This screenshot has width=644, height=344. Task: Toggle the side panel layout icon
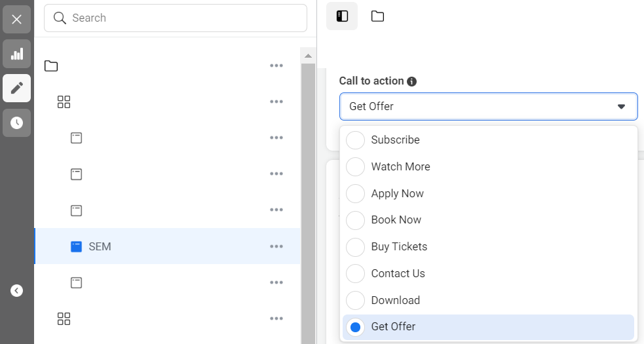point(342,16)
